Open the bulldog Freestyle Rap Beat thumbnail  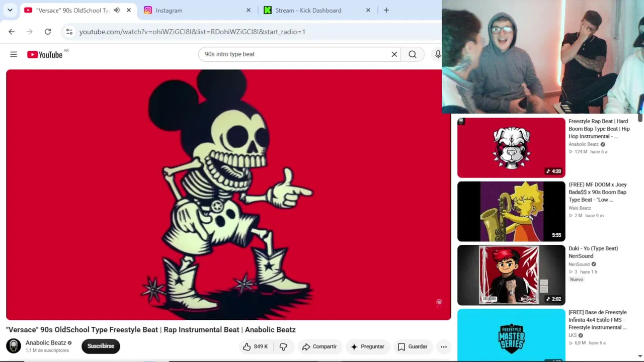(511, 148)
